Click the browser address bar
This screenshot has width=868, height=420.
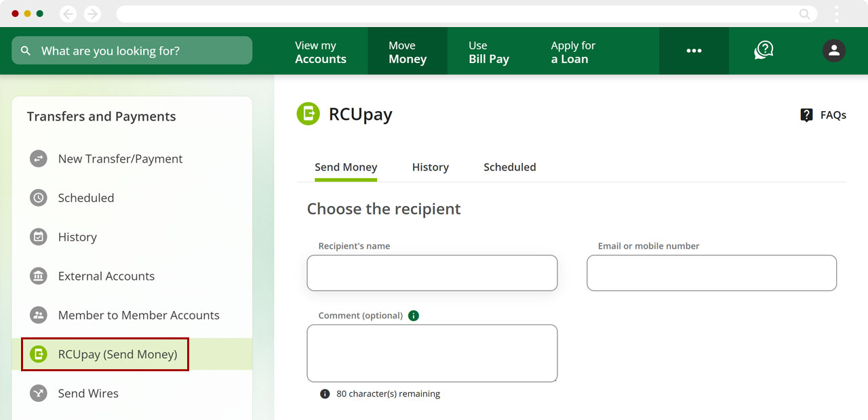pos(467,14)
